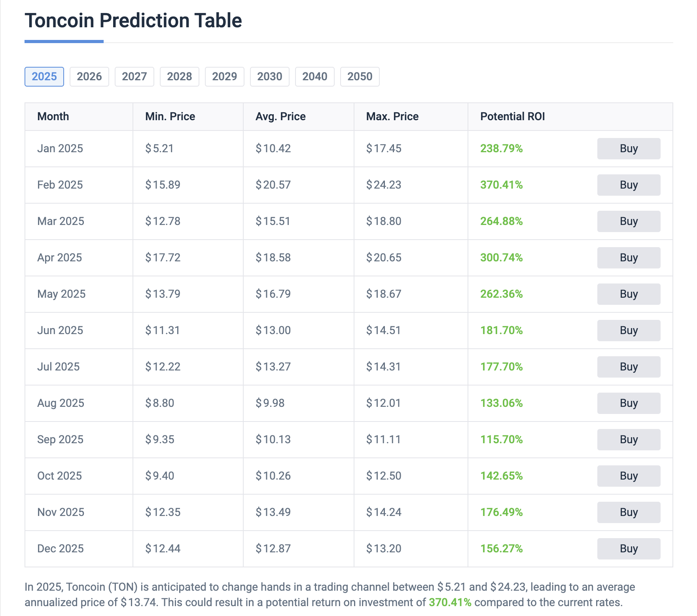This screenshot has height=616, width=697.
Task: Click Buy in the Oct 2025 row
Action: (629, 476)
